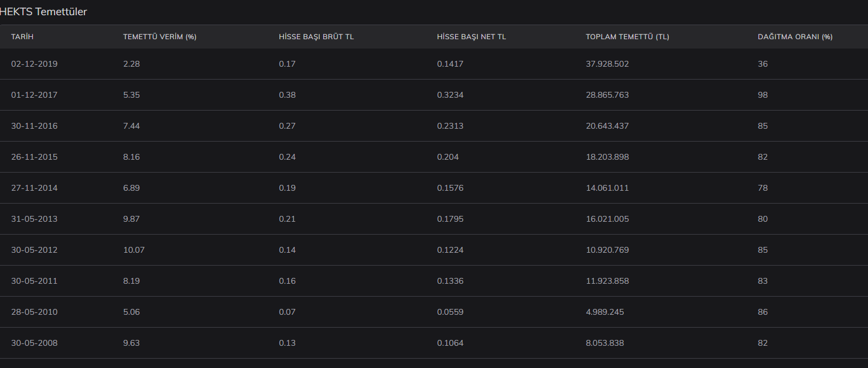The height and width of the screenshot is (368, 868).
Task: Select the dividend yield value 2.28
Action: pos(131,64)
